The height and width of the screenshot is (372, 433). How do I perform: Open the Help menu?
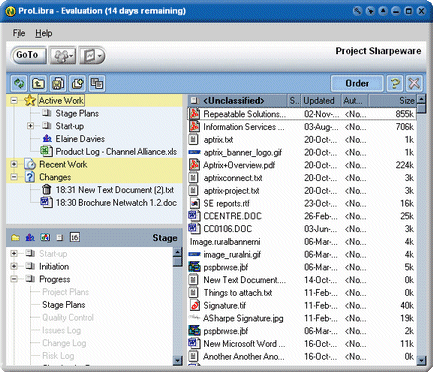point(44,33)
